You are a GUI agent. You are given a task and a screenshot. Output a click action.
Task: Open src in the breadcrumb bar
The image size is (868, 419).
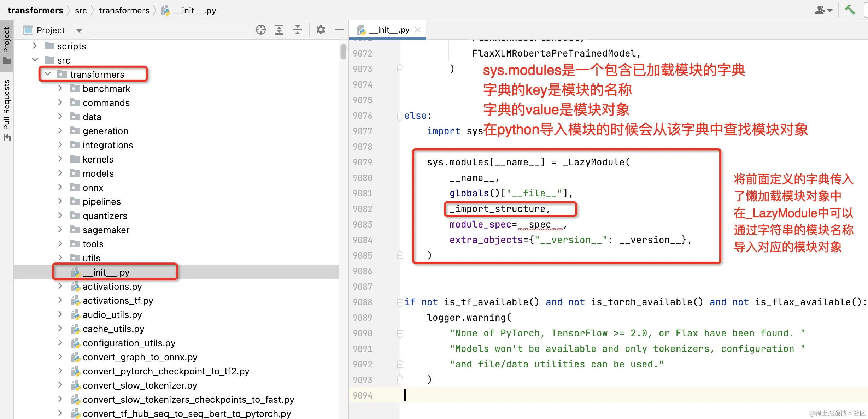coord(81,10)
